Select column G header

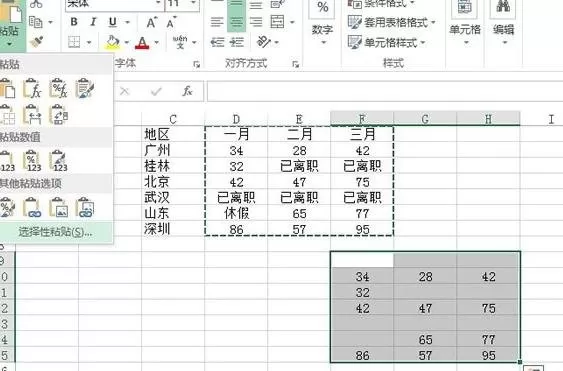pos(425,119)
